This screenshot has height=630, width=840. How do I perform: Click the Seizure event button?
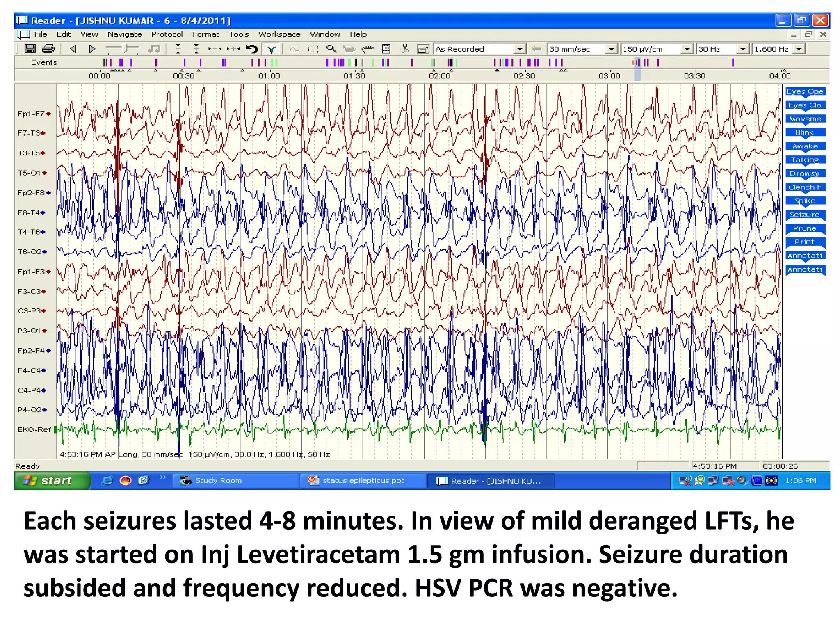pos(805,215)
